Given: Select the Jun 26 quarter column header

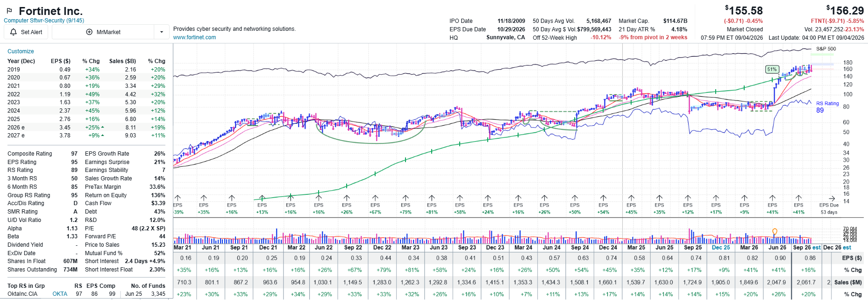Looking at the screenshot, I should (x=777, y=248).
